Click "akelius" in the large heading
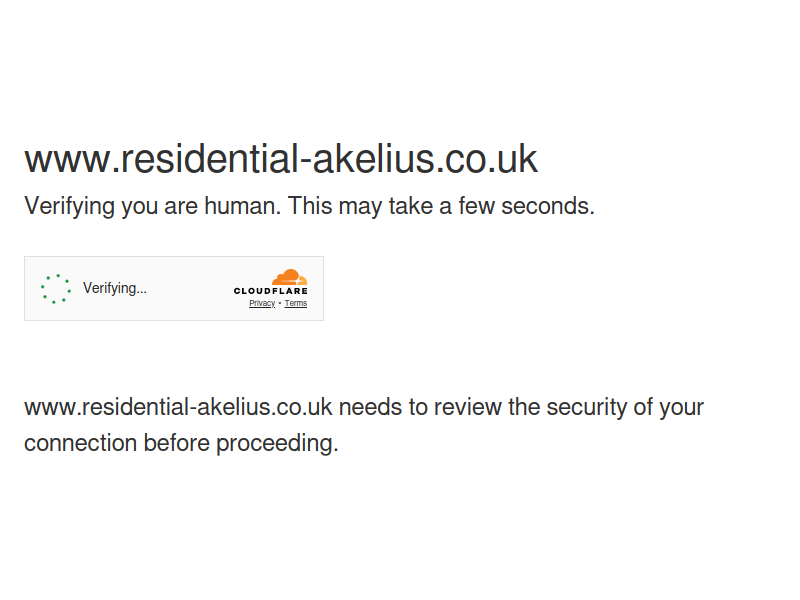The image size is (800, 600). tap(373, 159)
